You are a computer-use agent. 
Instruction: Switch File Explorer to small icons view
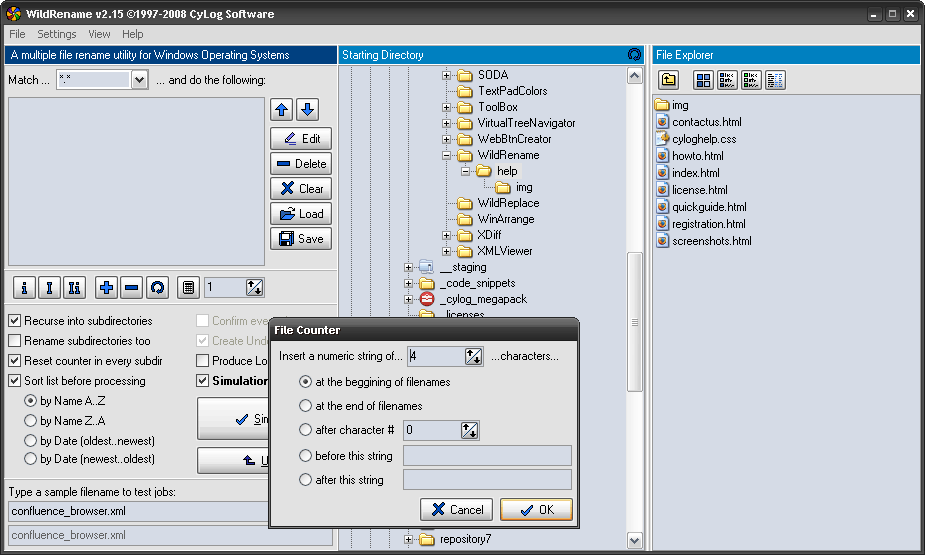pyautogui.click(x=727, y=80)
